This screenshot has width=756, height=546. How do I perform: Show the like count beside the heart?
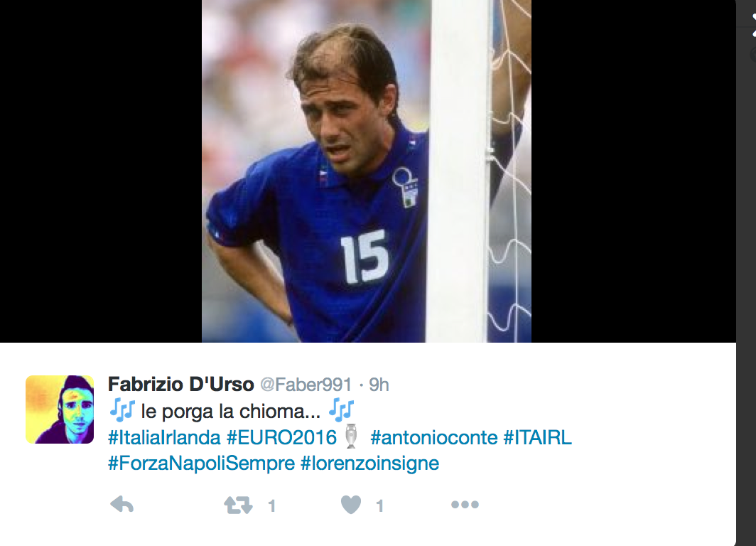tap(380, 506)
